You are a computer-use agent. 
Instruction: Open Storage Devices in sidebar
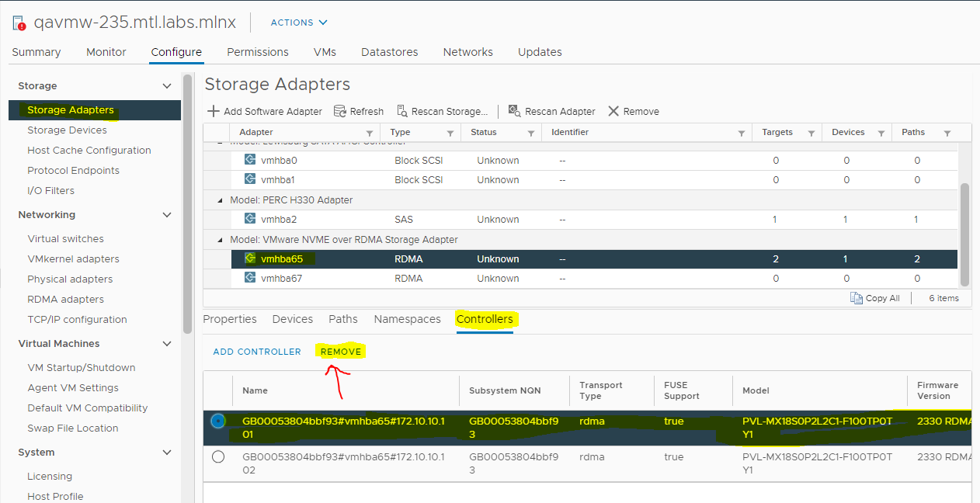(x=68, y=130)
